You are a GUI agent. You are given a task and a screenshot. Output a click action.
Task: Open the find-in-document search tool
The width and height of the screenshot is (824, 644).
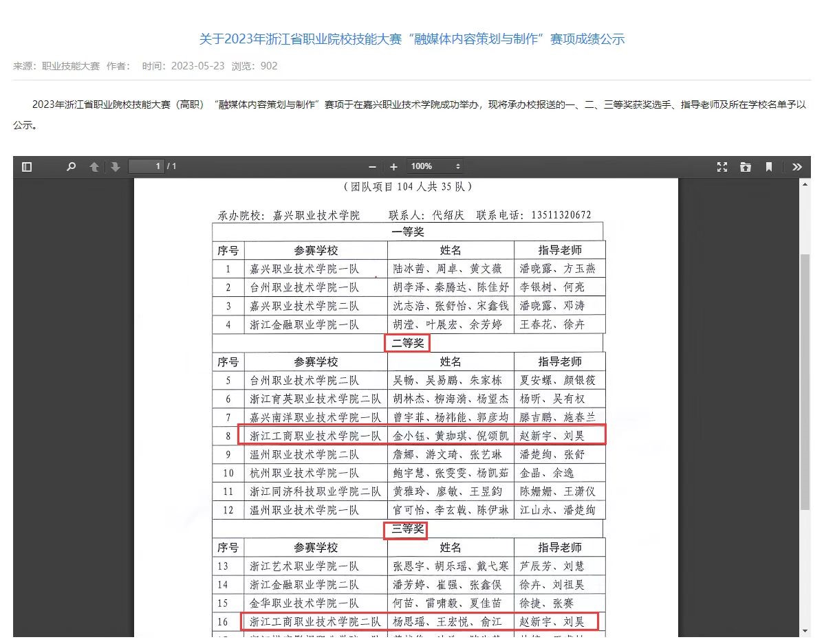(x=71, y=167)
